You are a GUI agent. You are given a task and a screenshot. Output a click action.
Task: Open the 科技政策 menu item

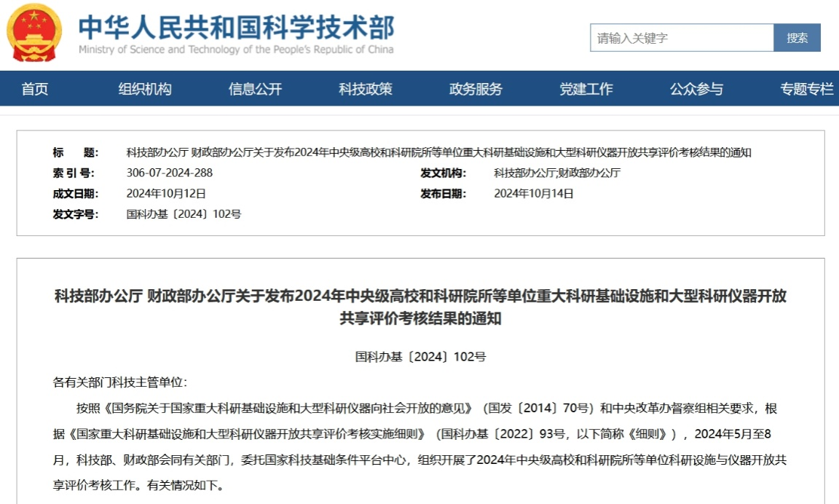(x=366, y=89)
